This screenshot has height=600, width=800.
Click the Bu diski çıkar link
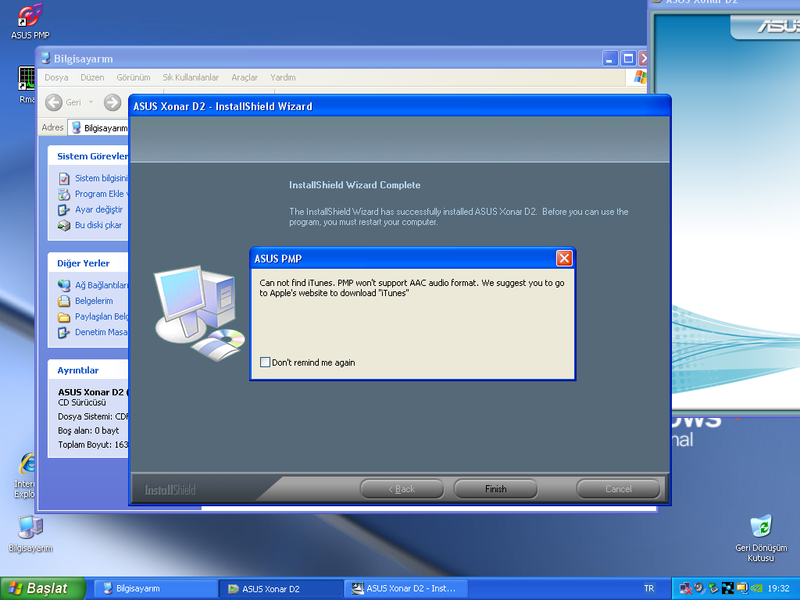(98, 225)
